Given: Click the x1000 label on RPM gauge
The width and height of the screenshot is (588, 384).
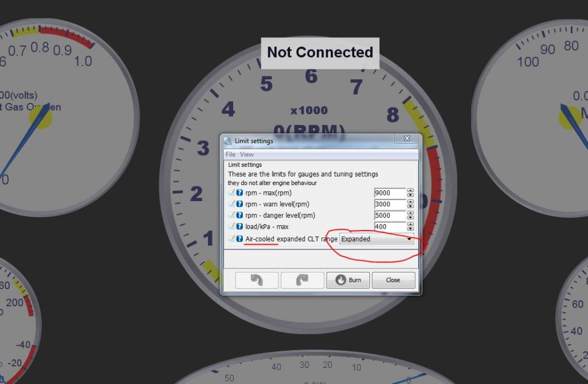Looking at the screenshot, I should coord(309,110).
